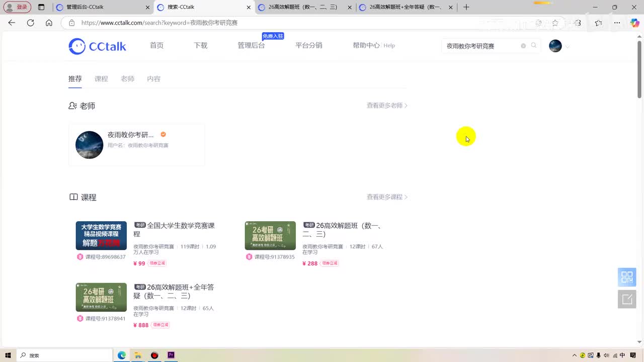
Task: Open 管理后台 in CCtalk navigation
Action: 251,45
